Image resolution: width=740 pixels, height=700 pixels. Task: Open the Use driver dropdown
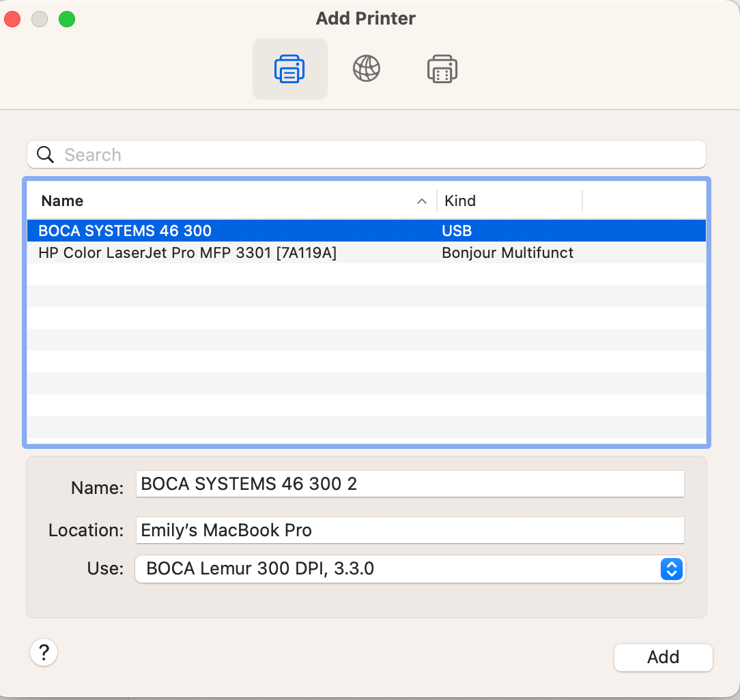pyautogui.click(x=410, y=569)
